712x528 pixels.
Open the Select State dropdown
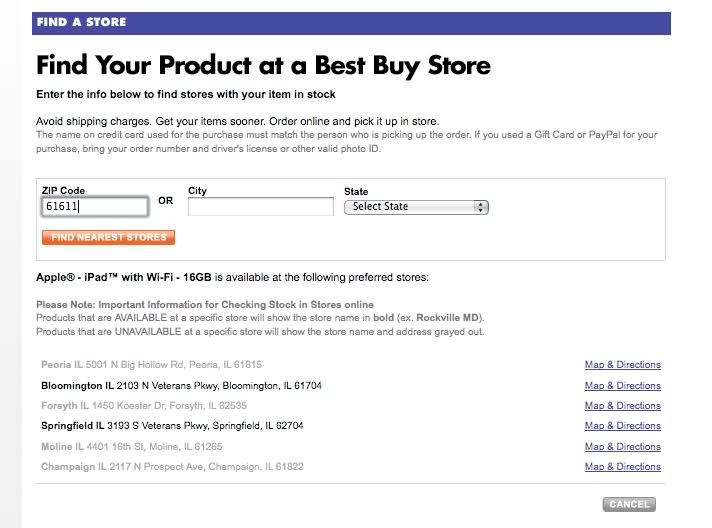(x=410, y=207)
